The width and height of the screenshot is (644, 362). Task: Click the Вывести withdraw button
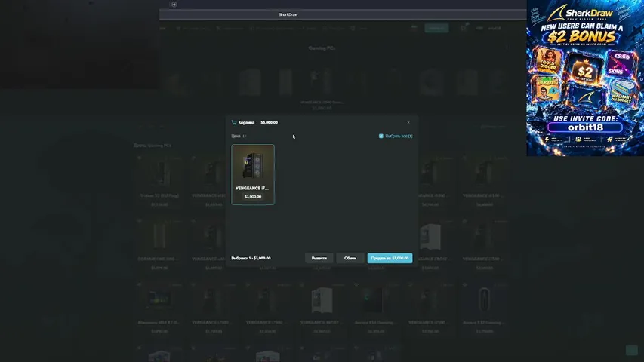(x=319, y=258)
